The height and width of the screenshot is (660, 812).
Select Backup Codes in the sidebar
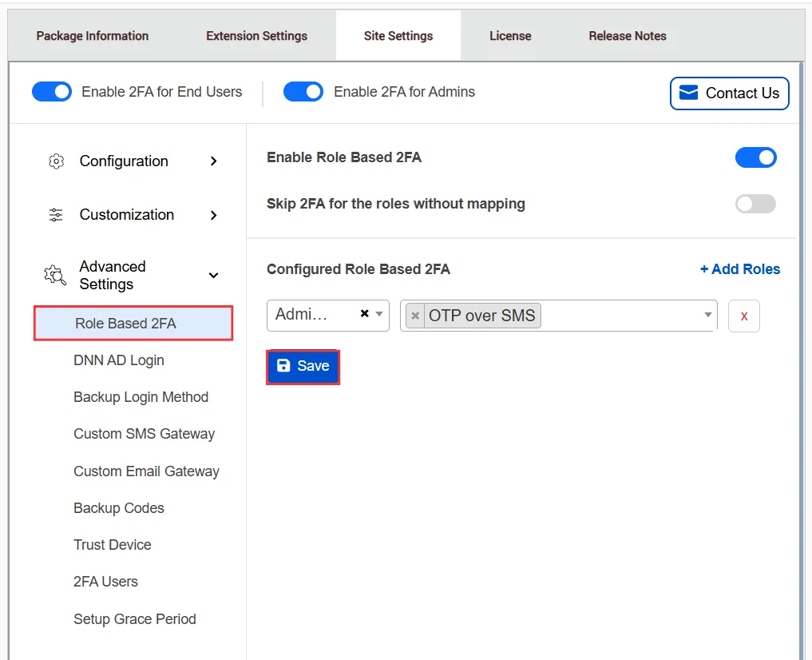[118, 507]
